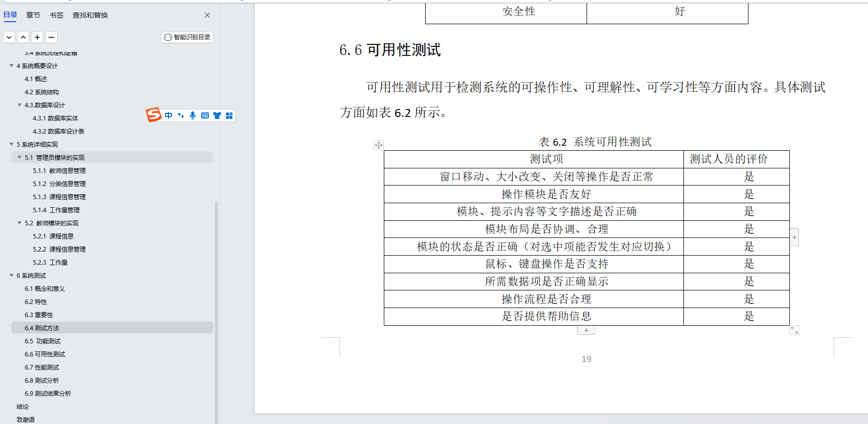
Task: Go to 6.2 特性 in outline
Action: pyautogui.click(x=36, y=302)
